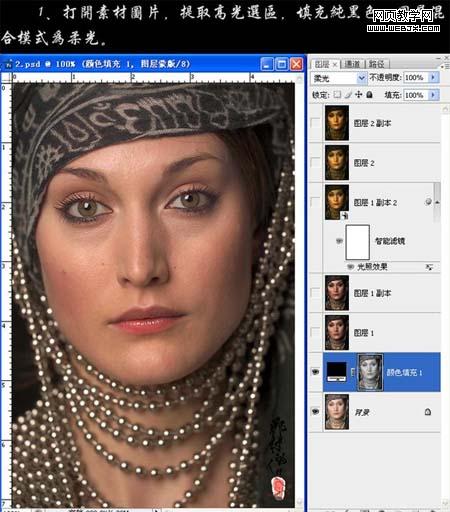Hide the 背景 layer eye icon
The image size is (450, 512).
(x=315, y=412)
